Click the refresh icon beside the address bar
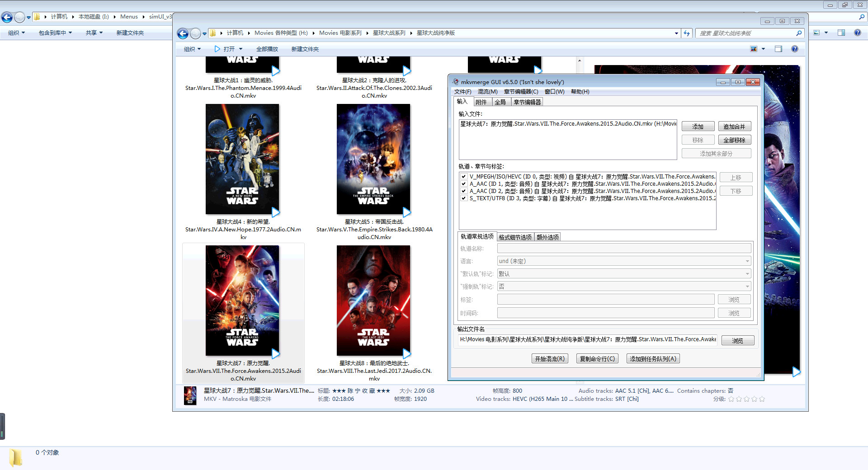 pos(687,33)
